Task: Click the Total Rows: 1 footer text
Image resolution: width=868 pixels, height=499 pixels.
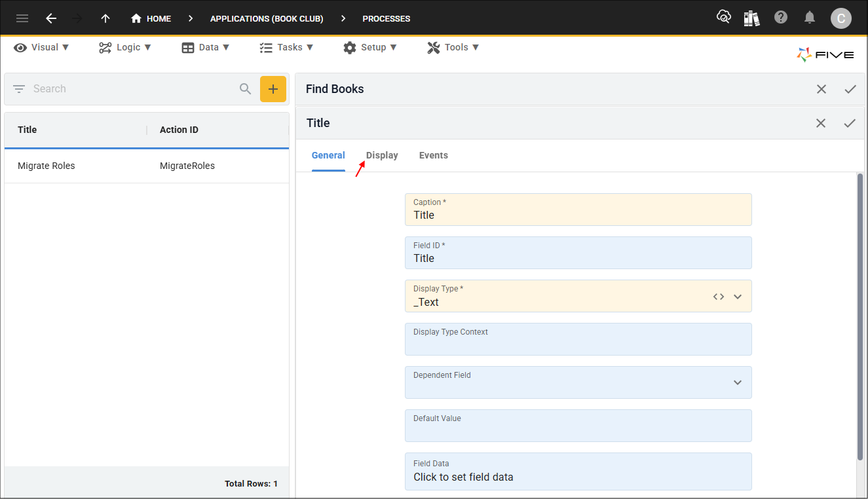Action: click(x=251, y=484)
